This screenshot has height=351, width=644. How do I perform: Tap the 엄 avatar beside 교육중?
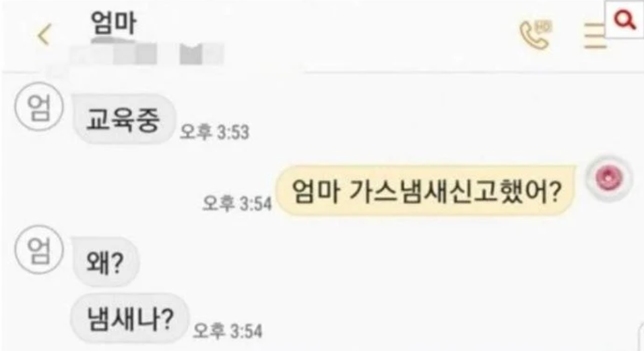click(x=39, y=108)
